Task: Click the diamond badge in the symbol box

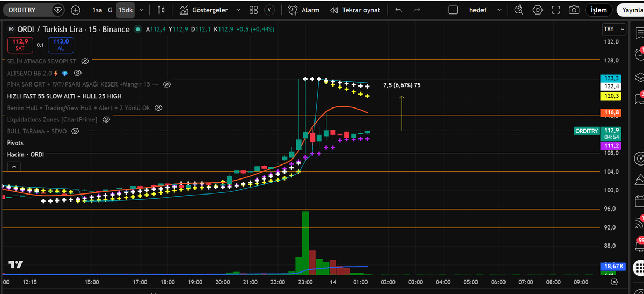Action: pos(58,10)
